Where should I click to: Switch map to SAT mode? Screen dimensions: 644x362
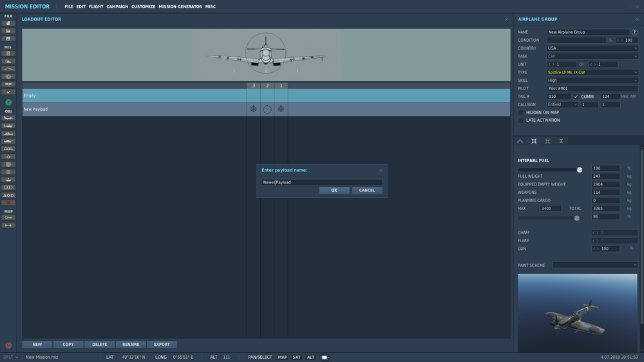tap(296, 357)
